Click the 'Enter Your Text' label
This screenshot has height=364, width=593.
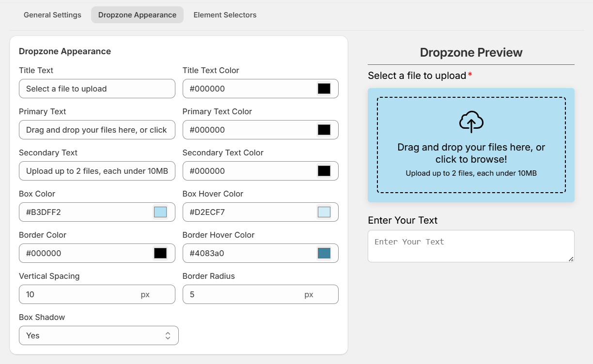pos(403,220)
